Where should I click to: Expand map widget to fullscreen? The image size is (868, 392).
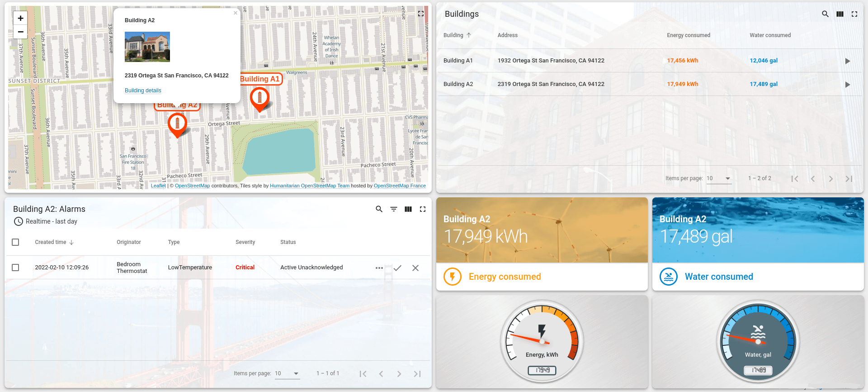pos(421,14)
